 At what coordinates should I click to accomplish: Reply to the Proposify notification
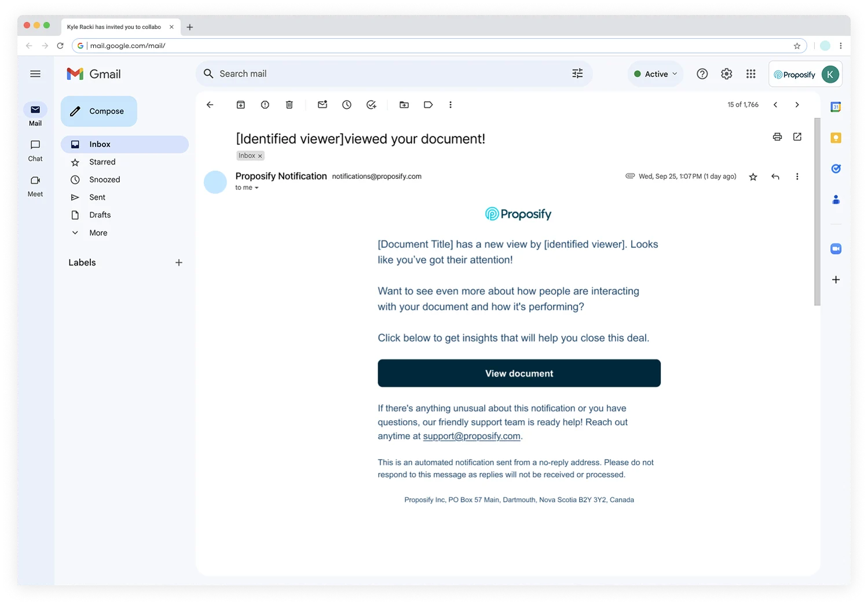(x=775, y=177)
